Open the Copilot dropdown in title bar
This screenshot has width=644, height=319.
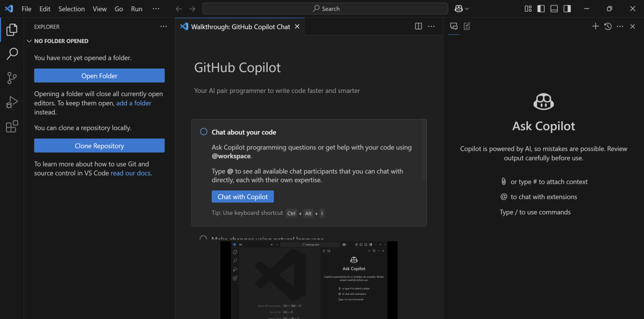click(462, 9)
